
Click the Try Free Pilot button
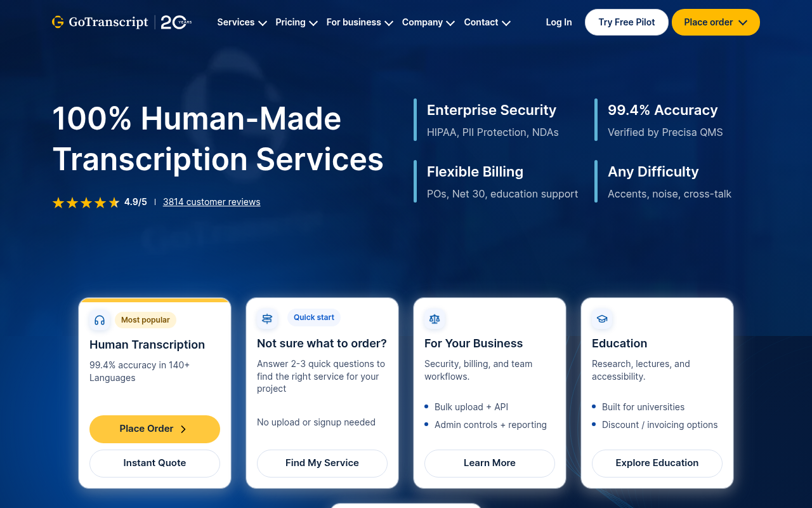tap(627, 22)
